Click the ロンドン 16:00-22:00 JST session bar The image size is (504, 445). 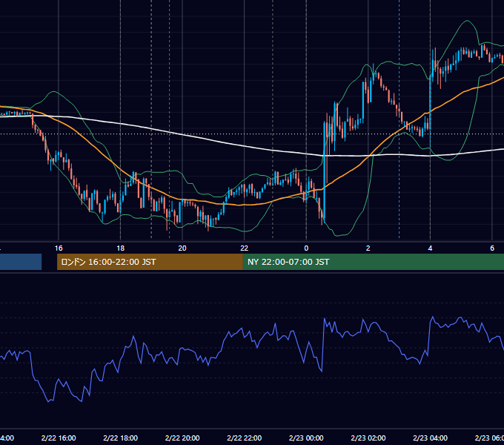point(150,262)
